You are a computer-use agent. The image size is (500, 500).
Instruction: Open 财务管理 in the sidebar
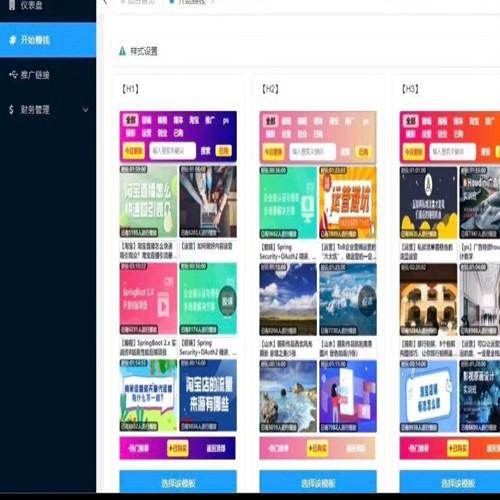click(x=48, y=110)
